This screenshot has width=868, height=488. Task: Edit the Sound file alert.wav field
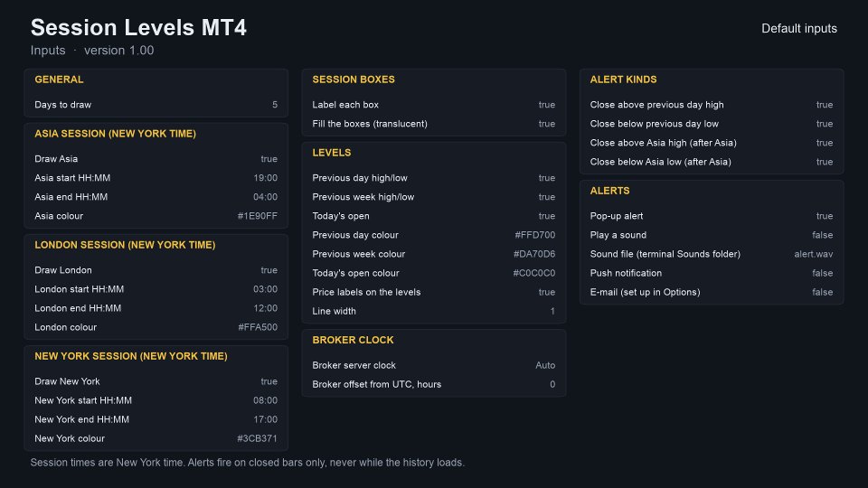pos(813,255)
